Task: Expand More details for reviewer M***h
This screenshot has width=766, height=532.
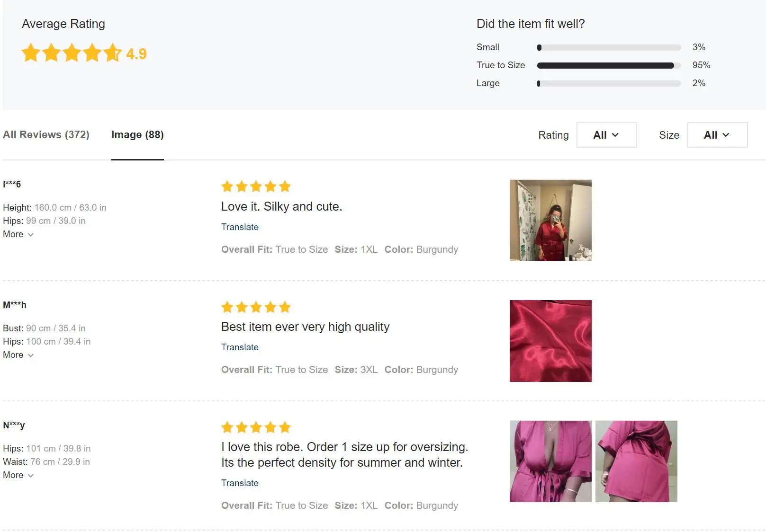Action: tap(18, 355)
